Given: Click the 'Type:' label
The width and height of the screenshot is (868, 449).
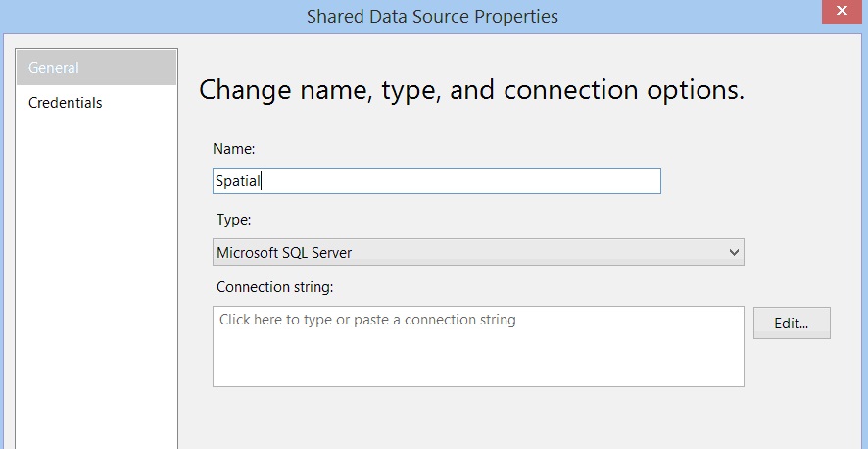Looking at the screenshot, I should tap(233, 221).
